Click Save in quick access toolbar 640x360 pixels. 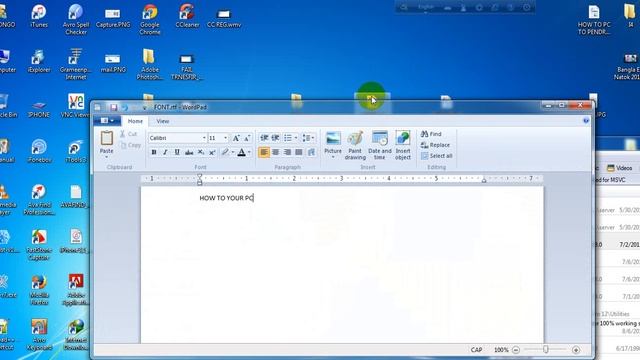tap(113, 107)
